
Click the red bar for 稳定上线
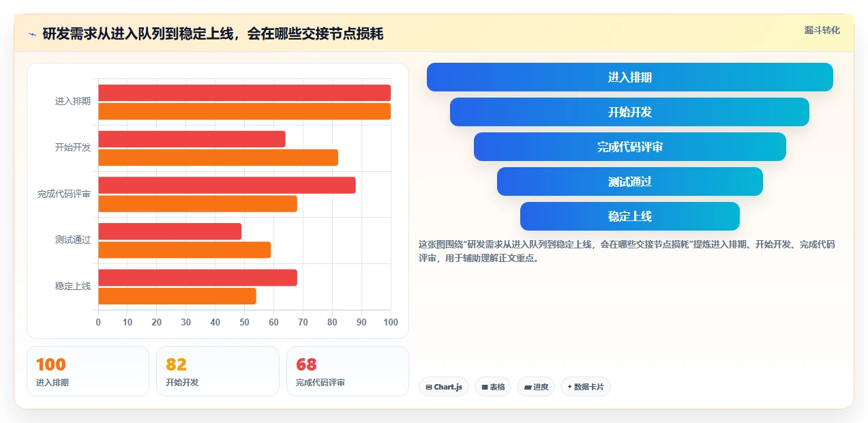point(198,278)
